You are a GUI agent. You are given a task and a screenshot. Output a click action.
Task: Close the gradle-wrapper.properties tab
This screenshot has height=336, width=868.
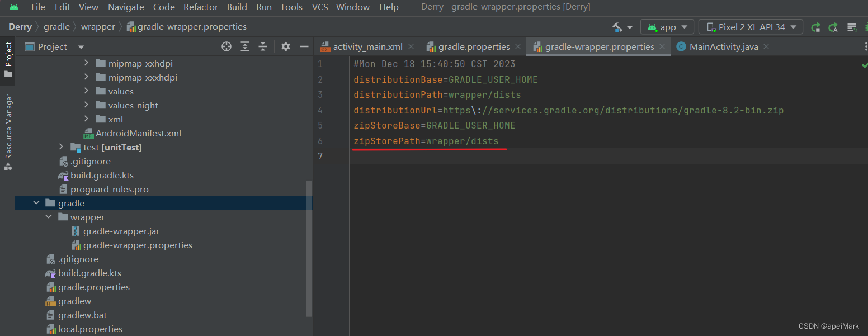662,47
